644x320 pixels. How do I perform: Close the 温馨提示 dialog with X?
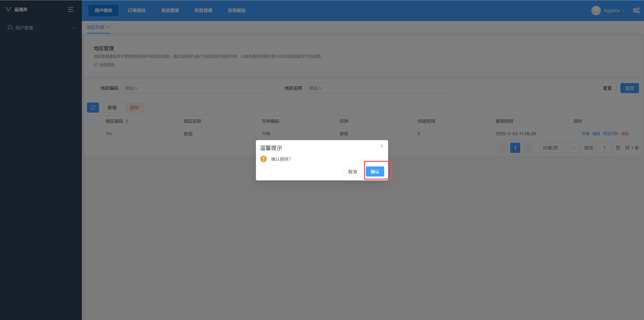tap(382, 146)
